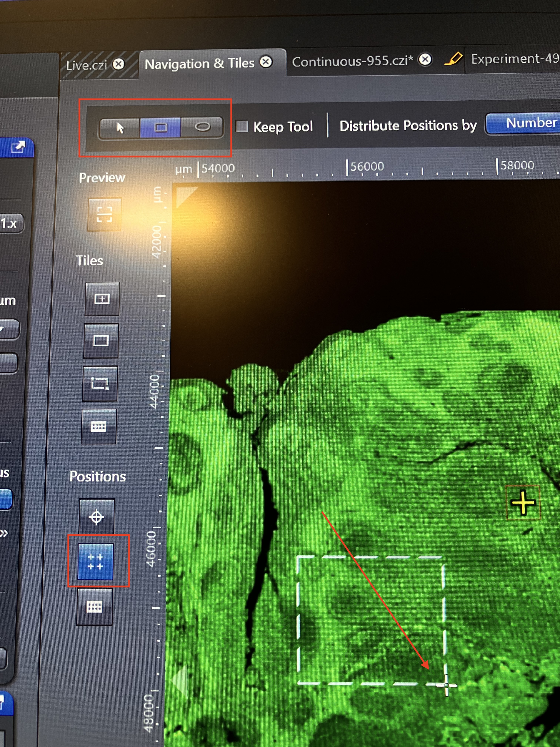The height and width of the screenshot is (747, 560).
Task: Select the arrow pointer tool
Action: 120,128
